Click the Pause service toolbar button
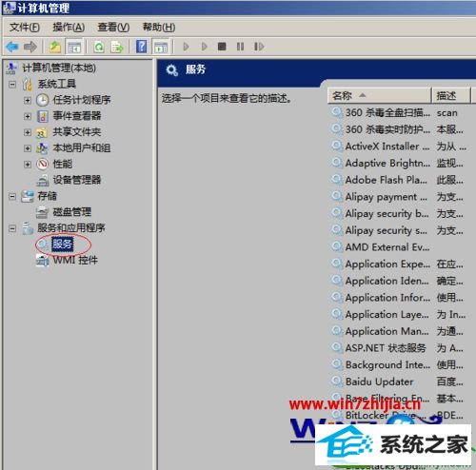This screenshot has height=470, width=476. (240, 47)
